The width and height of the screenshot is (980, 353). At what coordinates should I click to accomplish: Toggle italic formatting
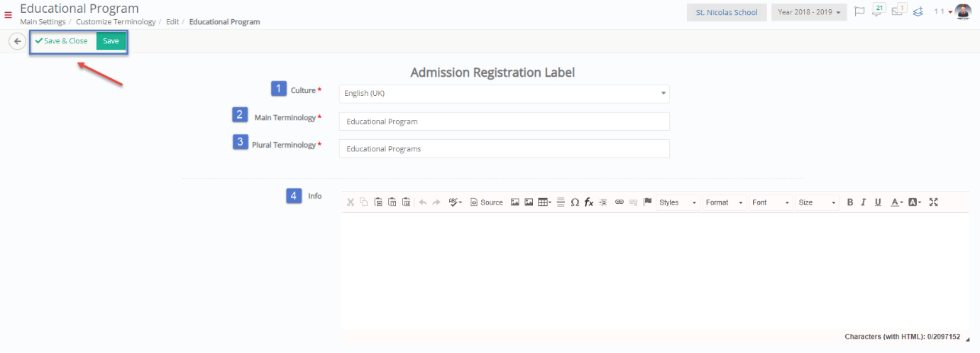(864, 202)
